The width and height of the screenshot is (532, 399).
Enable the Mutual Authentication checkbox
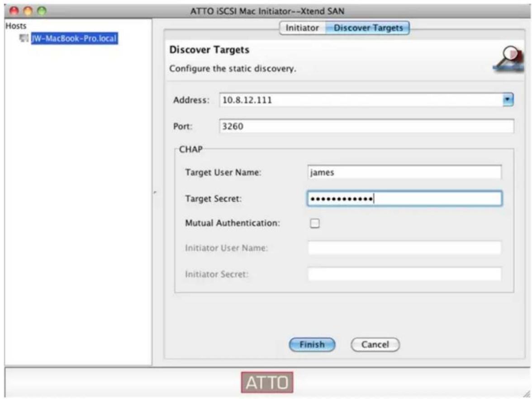314,223
